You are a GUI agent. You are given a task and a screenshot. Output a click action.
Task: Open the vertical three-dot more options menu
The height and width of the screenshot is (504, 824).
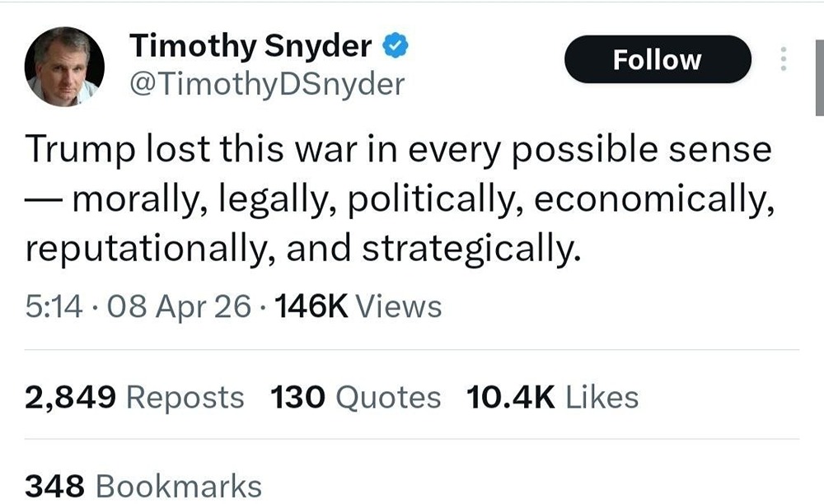point(784,58)
